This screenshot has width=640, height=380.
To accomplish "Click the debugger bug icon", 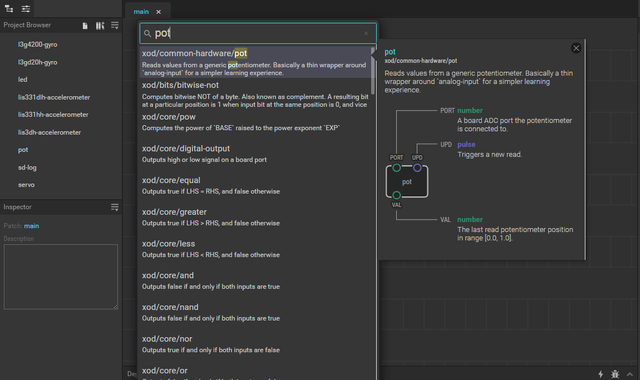I will pos(615,374).
